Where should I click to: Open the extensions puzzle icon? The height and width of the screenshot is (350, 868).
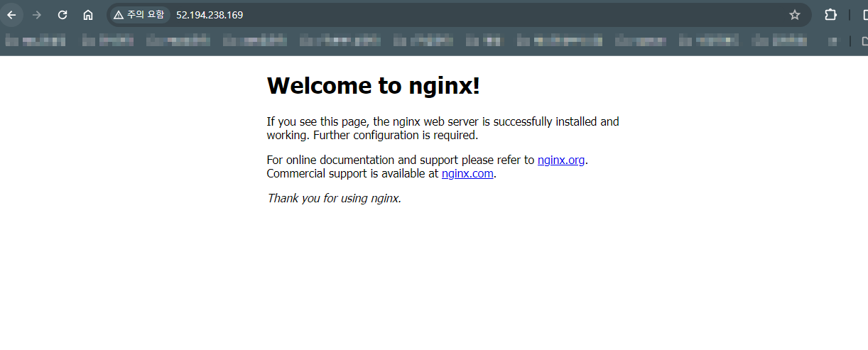click(830, 15)
